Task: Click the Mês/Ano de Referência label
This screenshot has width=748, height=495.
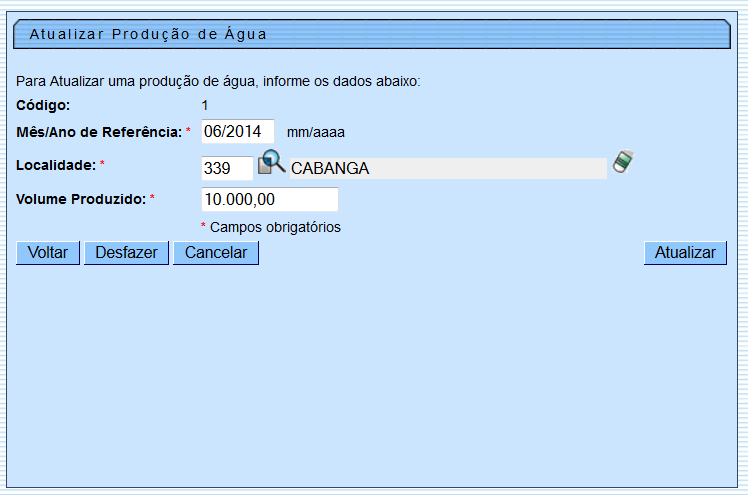Action: (x=98, y=132)
